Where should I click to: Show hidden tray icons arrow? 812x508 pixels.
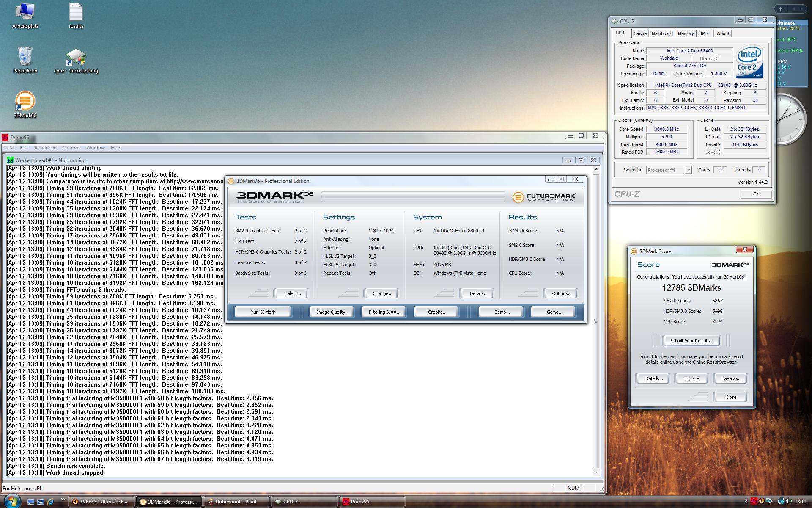(x=746, y=502)
